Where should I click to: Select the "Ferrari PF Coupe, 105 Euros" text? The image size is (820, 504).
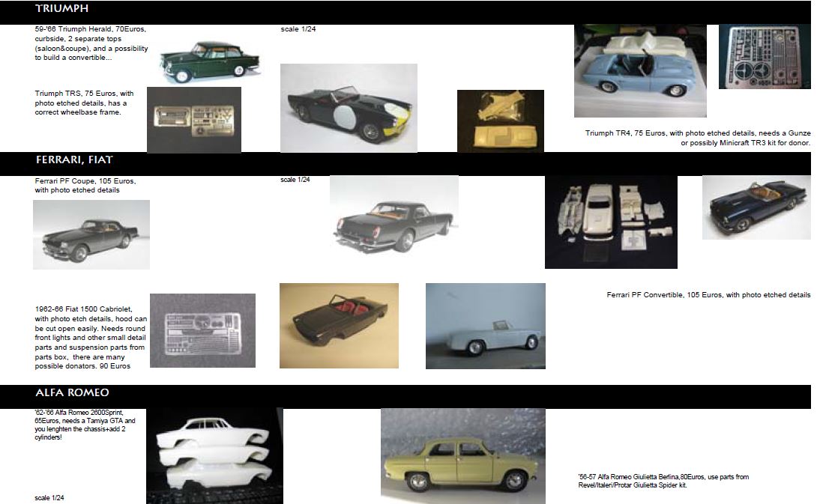(85, 186)
